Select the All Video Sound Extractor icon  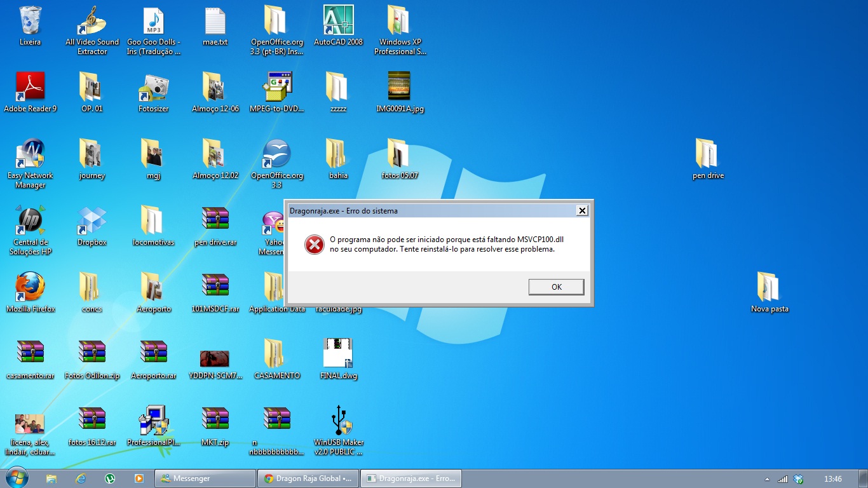tap(92, 22)
